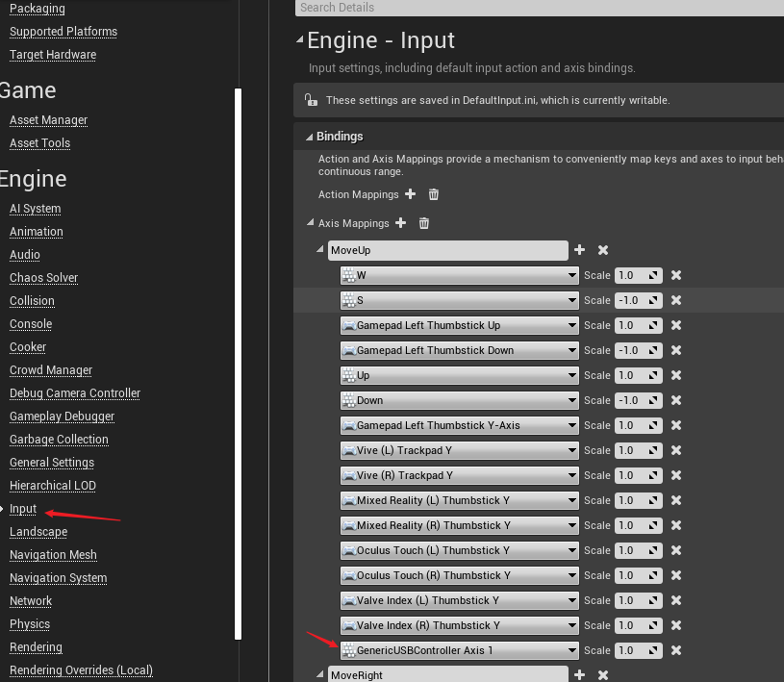Collapse the MoveUp axis mapping
The width and height of the screenshot is (784, 682).
click(320, 249)
